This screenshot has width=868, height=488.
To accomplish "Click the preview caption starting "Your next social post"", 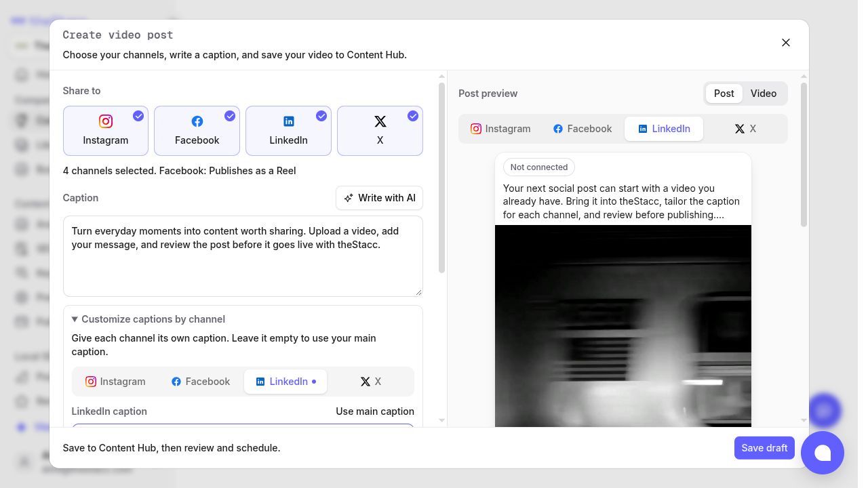I will (621, 201).
